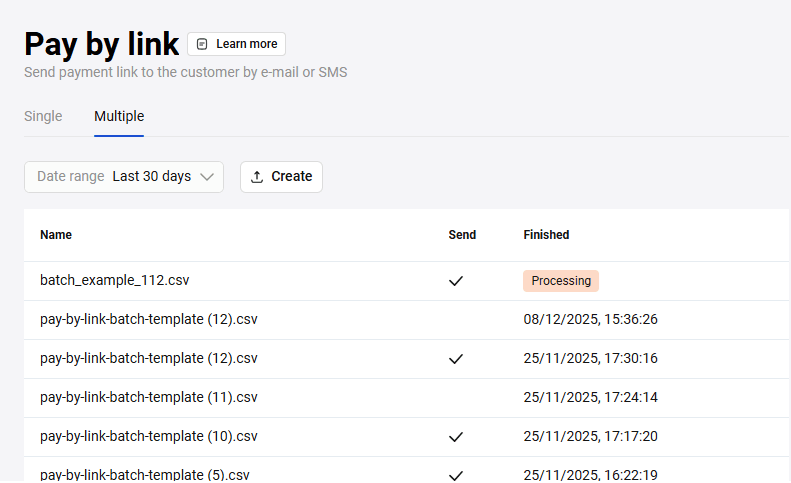Open pay-by-link-batch-template (11).csv entry
The image size is (791, 483).
[149, 398]
